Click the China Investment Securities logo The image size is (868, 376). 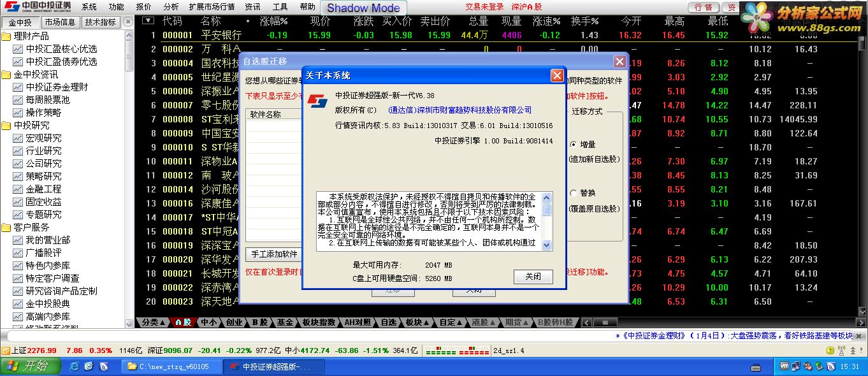37,7
